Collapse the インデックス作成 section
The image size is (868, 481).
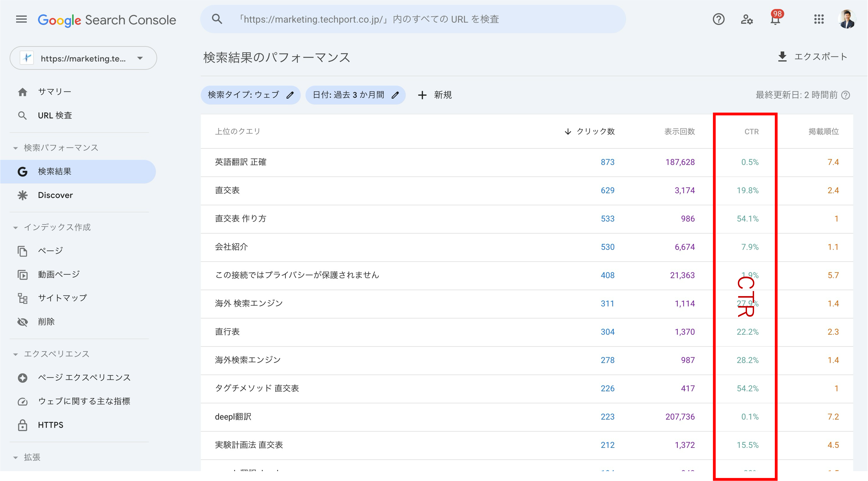(15, 228)
